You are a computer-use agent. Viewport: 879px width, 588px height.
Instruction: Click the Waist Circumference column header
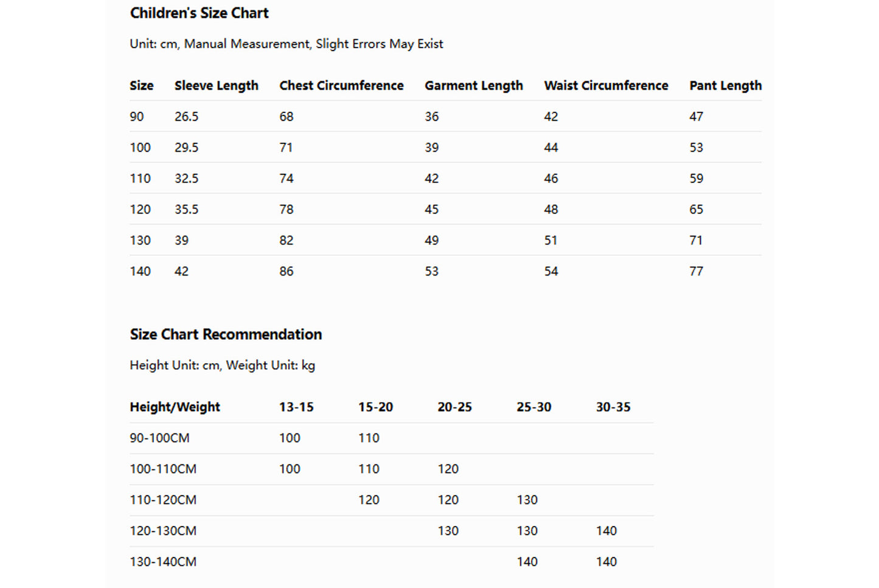[x=606, y=86]
